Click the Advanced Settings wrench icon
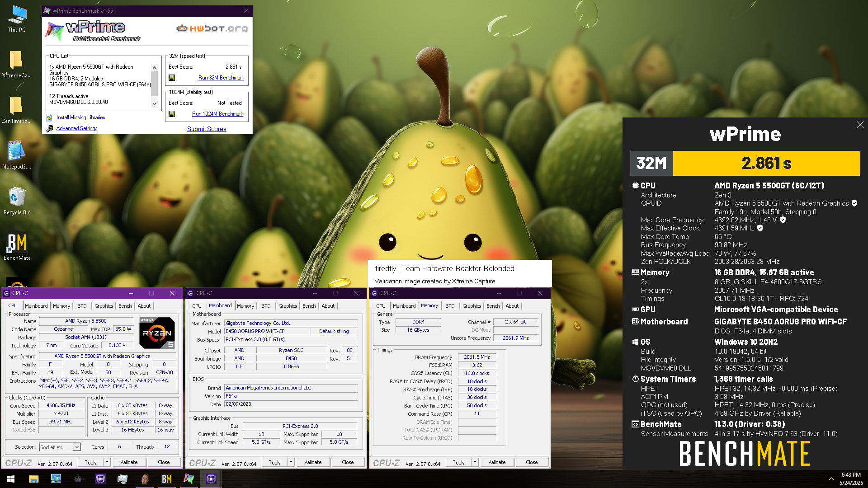This screenshot has width=868, height=488. tap(49, 128)
